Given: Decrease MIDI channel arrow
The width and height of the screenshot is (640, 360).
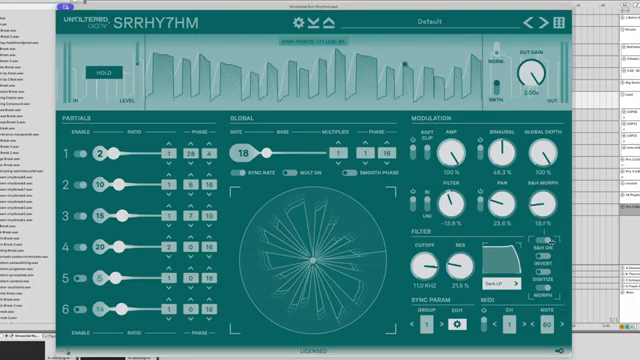Looking at the screenshot, I should 495,324.
